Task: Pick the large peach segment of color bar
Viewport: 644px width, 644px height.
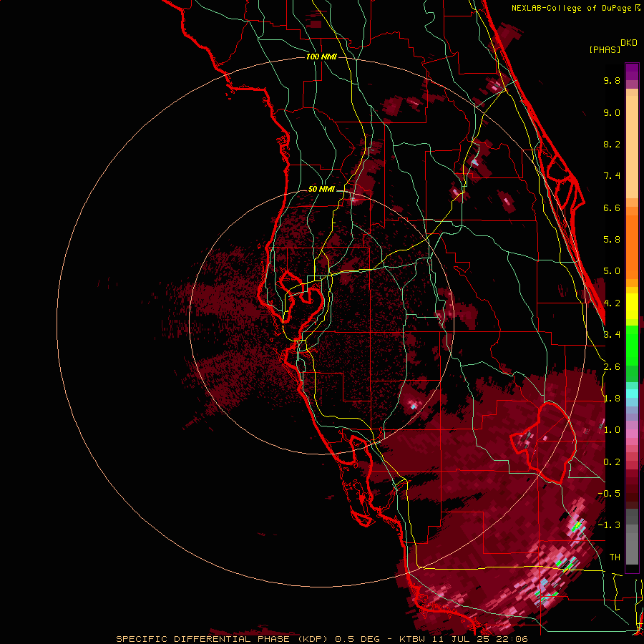Action: point(632,147)
